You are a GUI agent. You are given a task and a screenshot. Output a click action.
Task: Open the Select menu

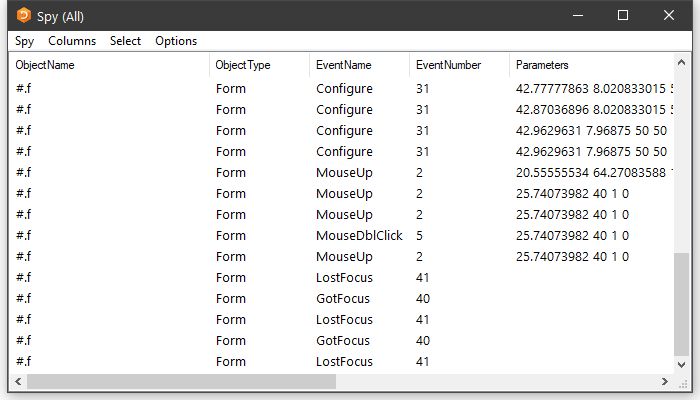[125, 41]
